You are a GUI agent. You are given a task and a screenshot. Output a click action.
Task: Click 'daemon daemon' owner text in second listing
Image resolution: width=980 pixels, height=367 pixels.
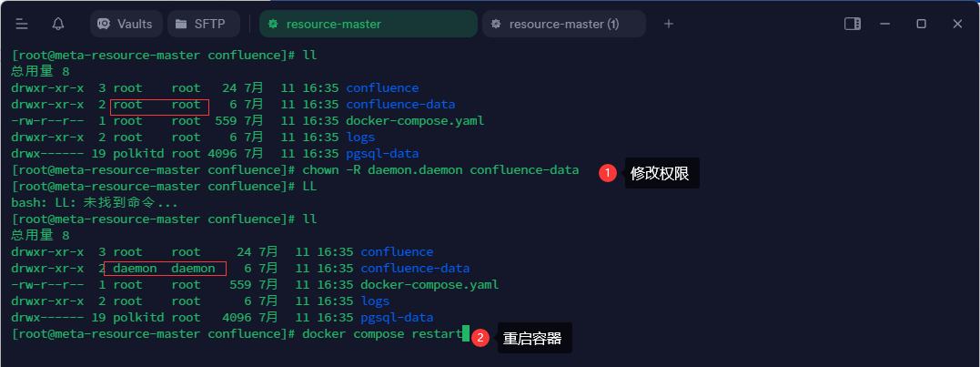pyautogui.click(x=165, y=269)
